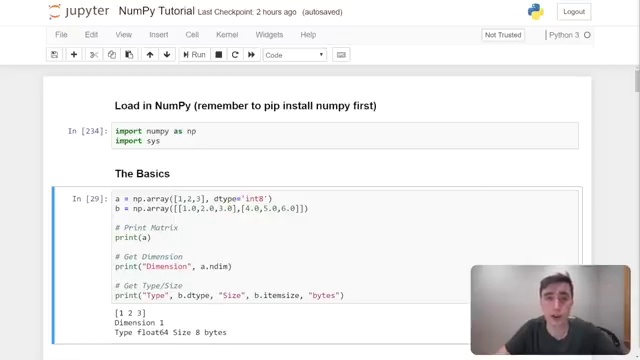Screen dimensions: 640x360
Task: Open the Edit menu
Action: point(91,35)
